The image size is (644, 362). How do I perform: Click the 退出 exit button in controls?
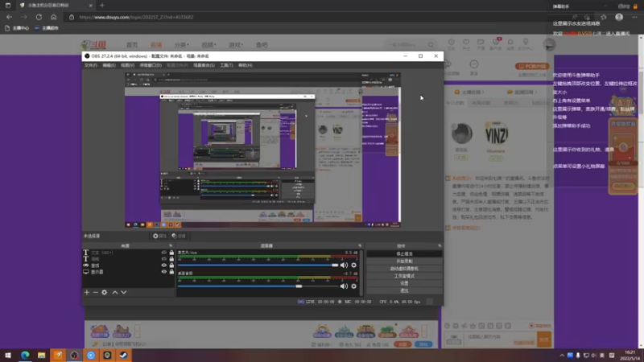[x=404, y=290]
